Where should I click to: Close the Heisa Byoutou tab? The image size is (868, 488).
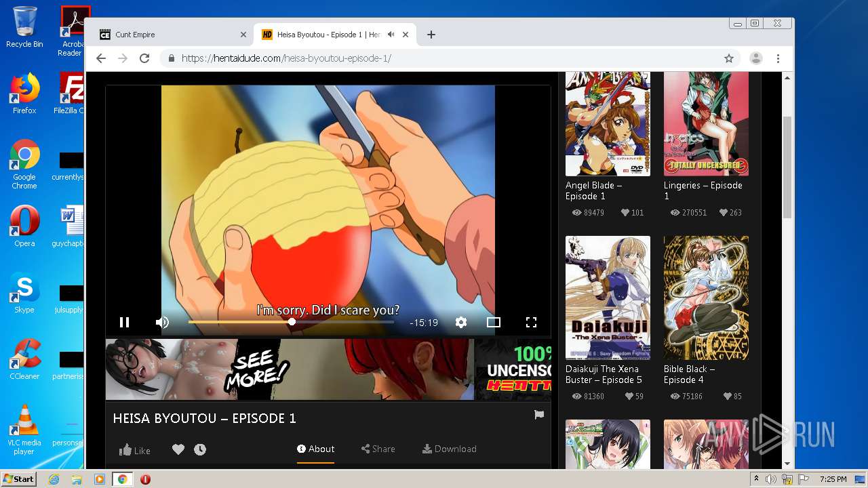[406, 35]
